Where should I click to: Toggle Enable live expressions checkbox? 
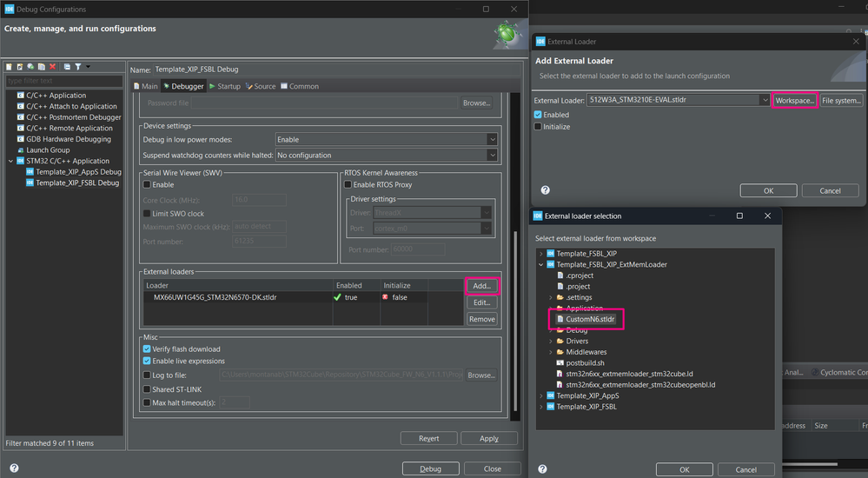pos(147,361)
